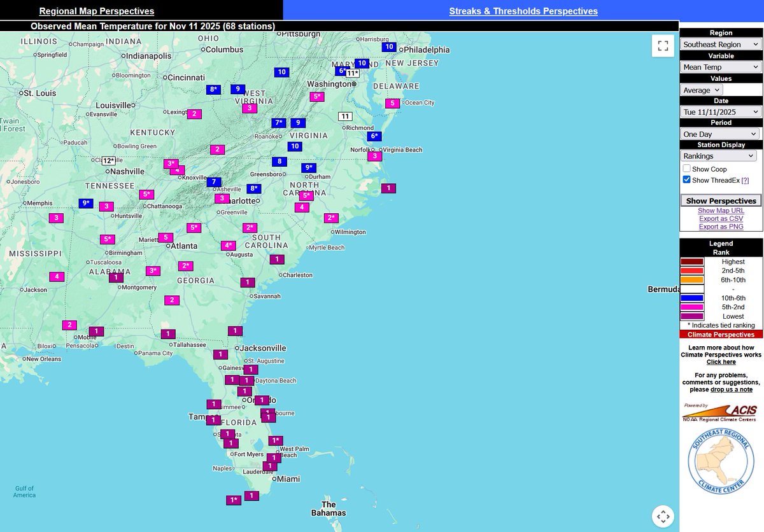This screenshot has width=764, height=532.
Task: Click the ThreadEx help [?] icon
Action: pyautogui.click(x=745, y=179)
